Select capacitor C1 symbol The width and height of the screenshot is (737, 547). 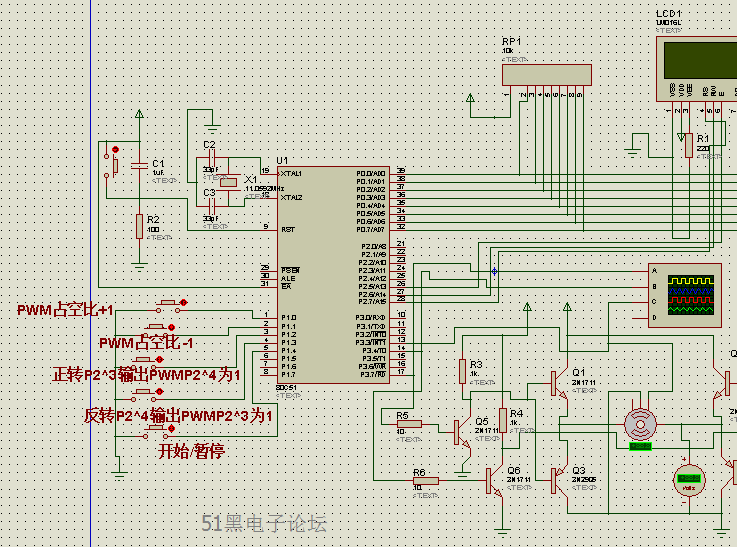tap(140, 165)
